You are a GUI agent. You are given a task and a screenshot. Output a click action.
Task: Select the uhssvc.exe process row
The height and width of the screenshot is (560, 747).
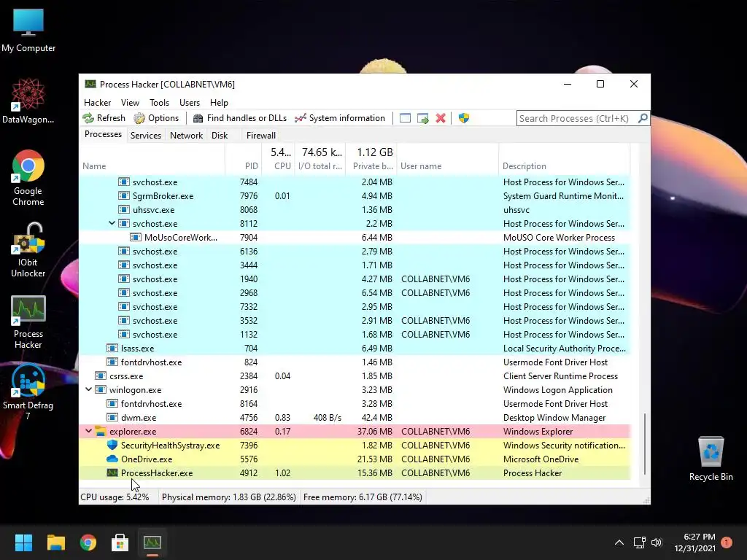(x=355, y=209)
